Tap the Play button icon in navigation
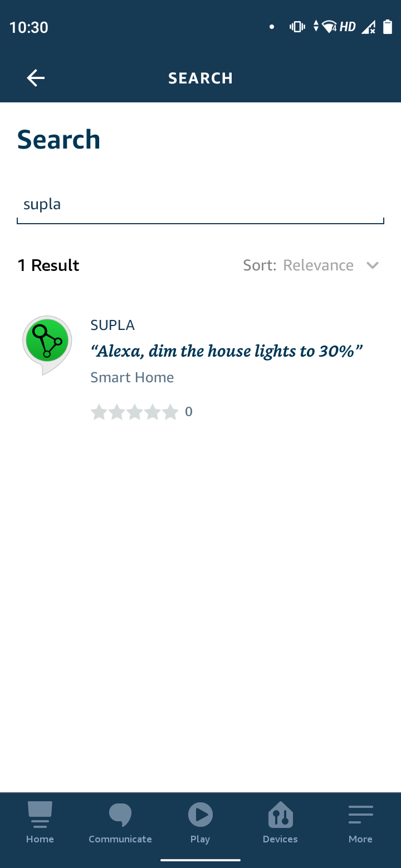Screen dimensions: 401x868 (200, 813)
